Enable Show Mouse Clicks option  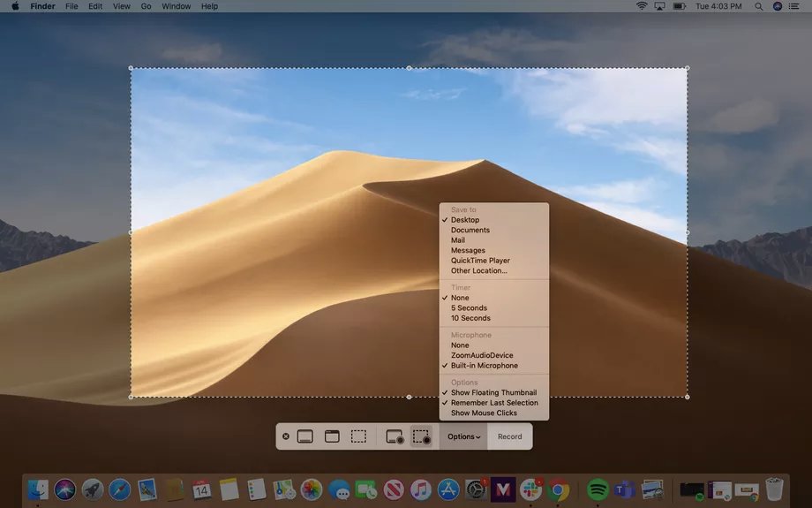pos(484,413)
